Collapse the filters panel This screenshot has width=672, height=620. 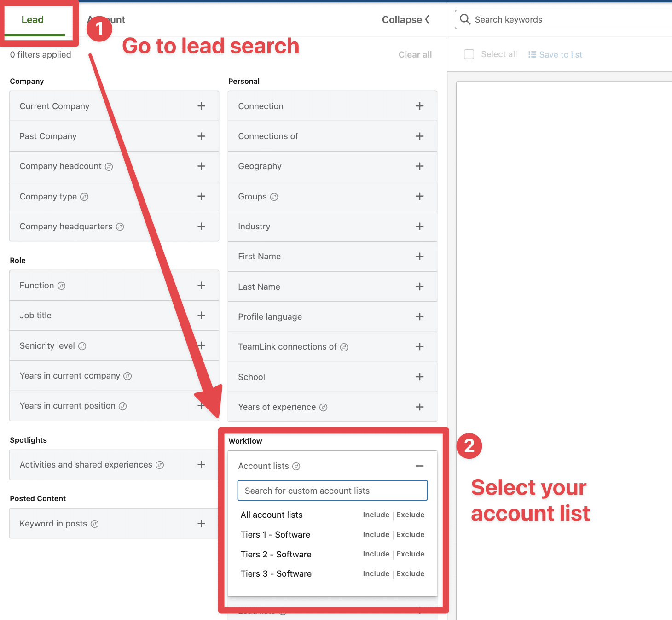pos(406,20)
